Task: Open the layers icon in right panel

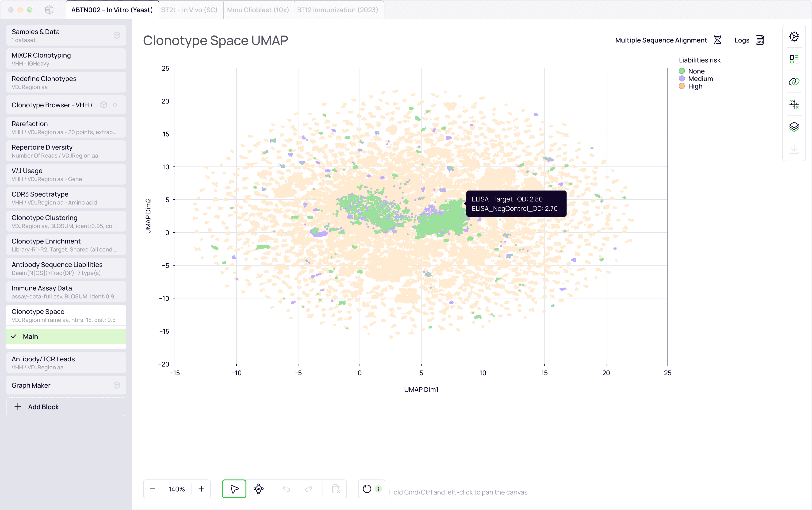Action: click(x=794, y=127)
